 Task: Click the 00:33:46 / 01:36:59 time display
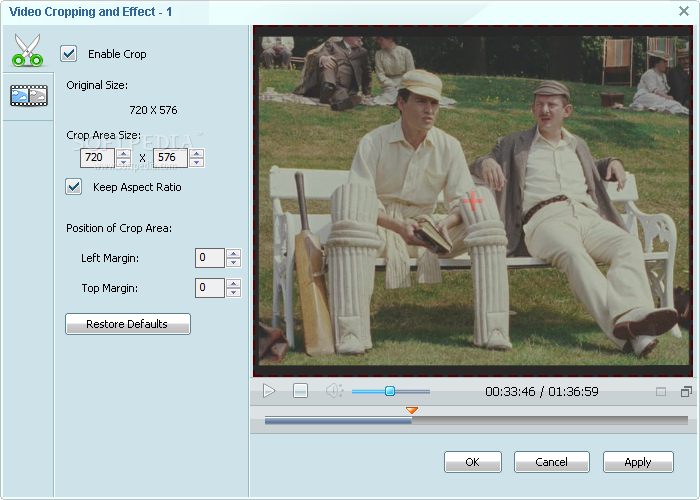tap(542, 392)
